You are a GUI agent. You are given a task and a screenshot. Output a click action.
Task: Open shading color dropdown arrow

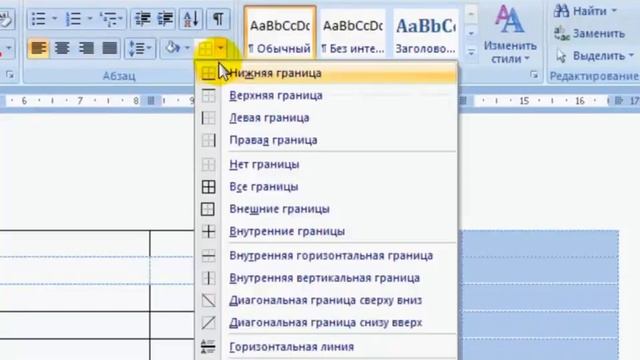point(187,48)
